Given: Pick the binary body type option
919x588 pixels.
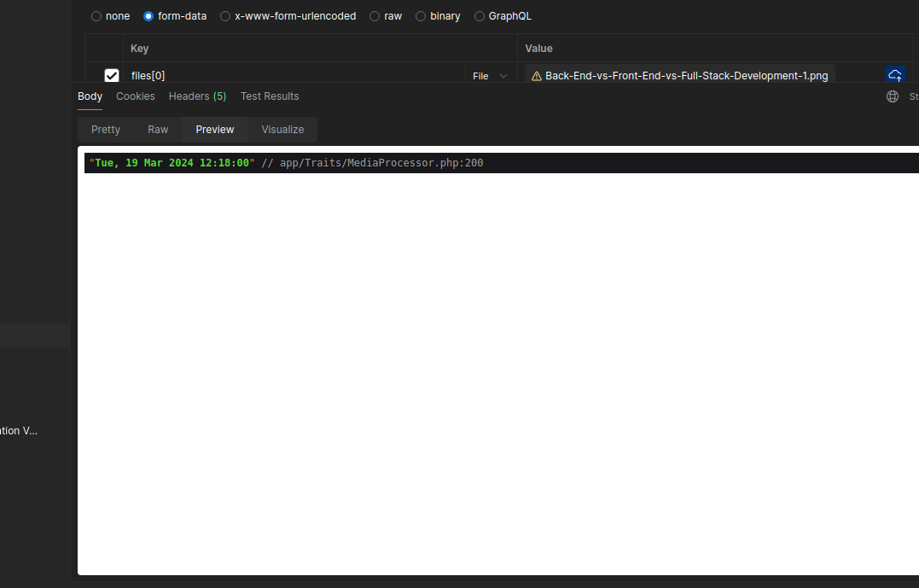Looking at the screenshot, I should coord(422,16).
